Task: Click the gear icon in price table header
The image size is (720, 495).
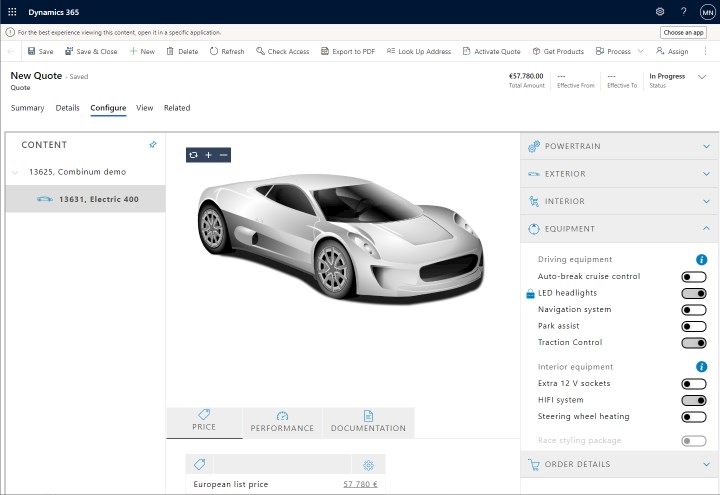Action: pyautogui.click(x=368, y=465)
